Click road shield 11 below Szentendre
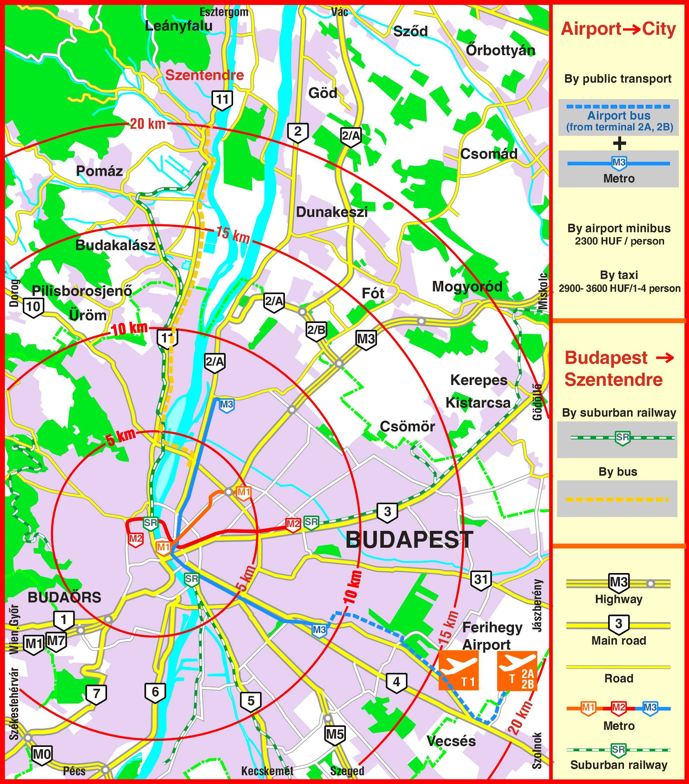The width and height of the screenshot is (689, 784). pyautogui.click(x=223, y=101)
